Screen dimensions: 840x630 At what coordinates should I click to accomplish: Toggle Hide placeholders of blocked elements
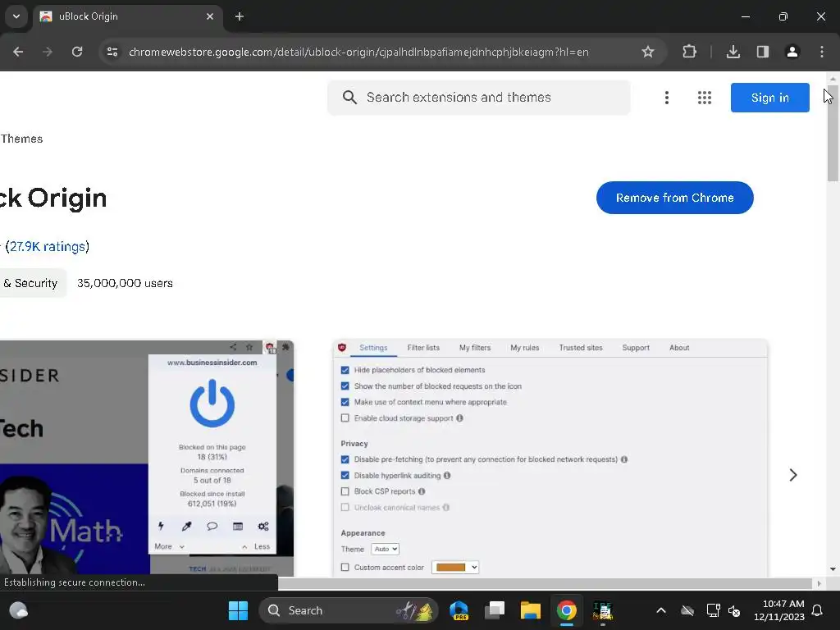[x=345, y=370]
